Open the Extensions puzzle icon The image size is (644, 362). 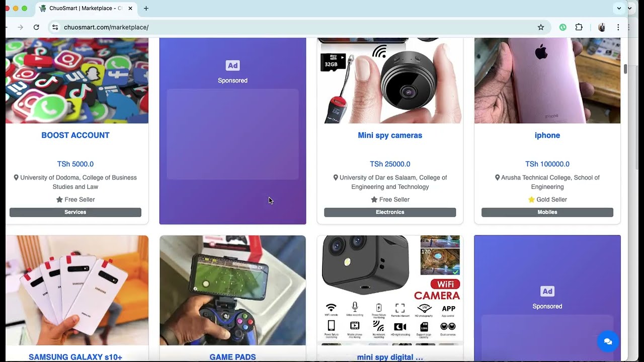tap(579, 27)
